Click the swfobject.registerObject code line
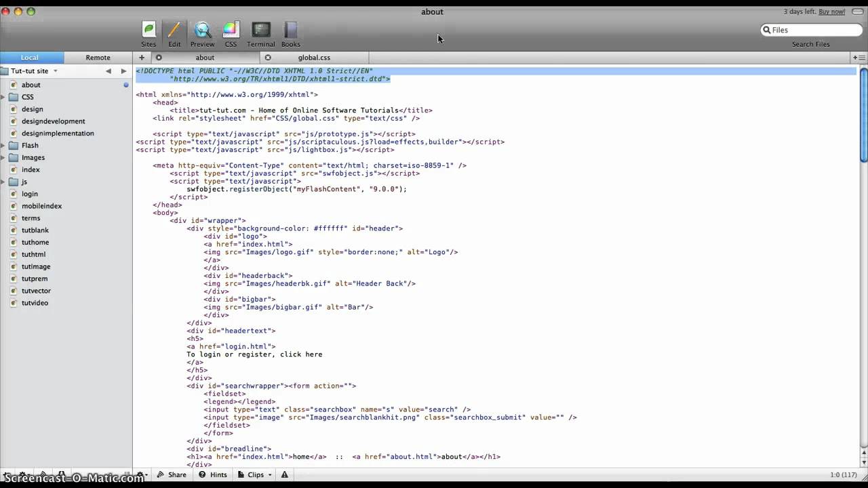868x488 pixels. pos(296,189)
